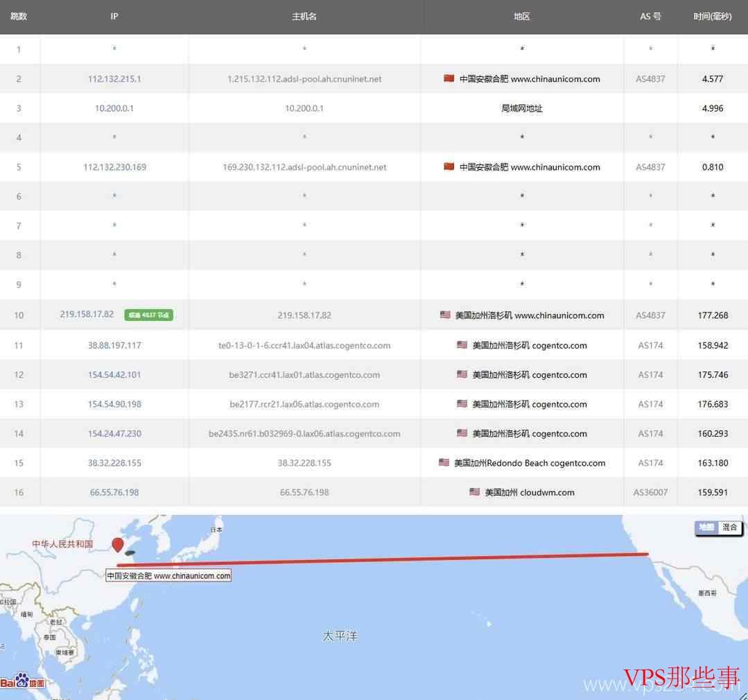This screenshot has width=748, height=700.
Task: Click the US flag in hop 12 row
Action: [461, 374]
